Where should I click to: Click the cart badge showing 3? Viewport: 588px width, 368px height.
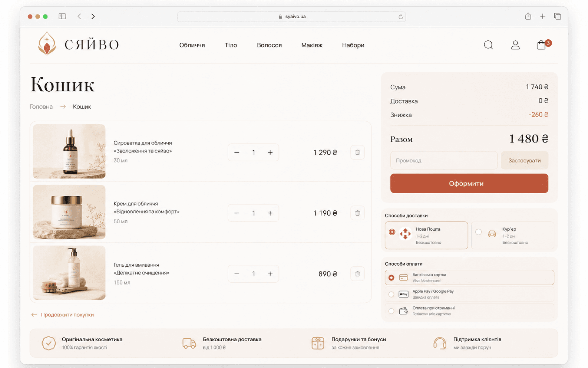548,43
